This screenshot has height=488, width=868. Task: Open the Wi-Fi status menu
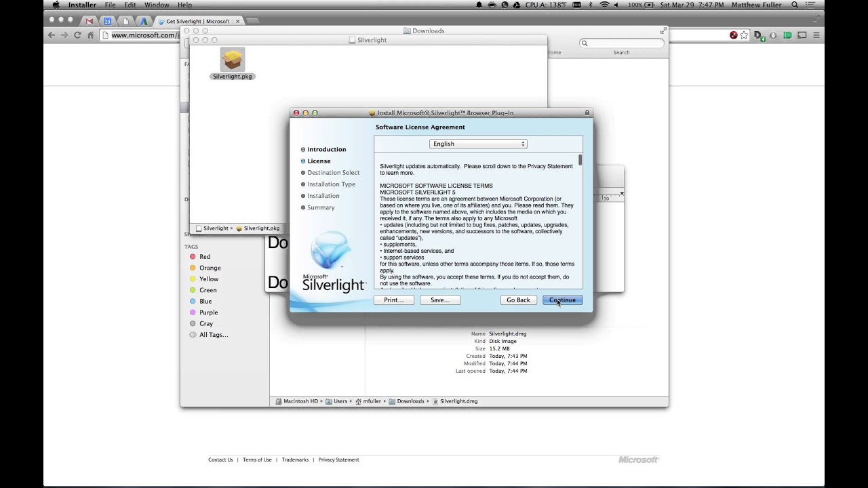coord(604,5)
